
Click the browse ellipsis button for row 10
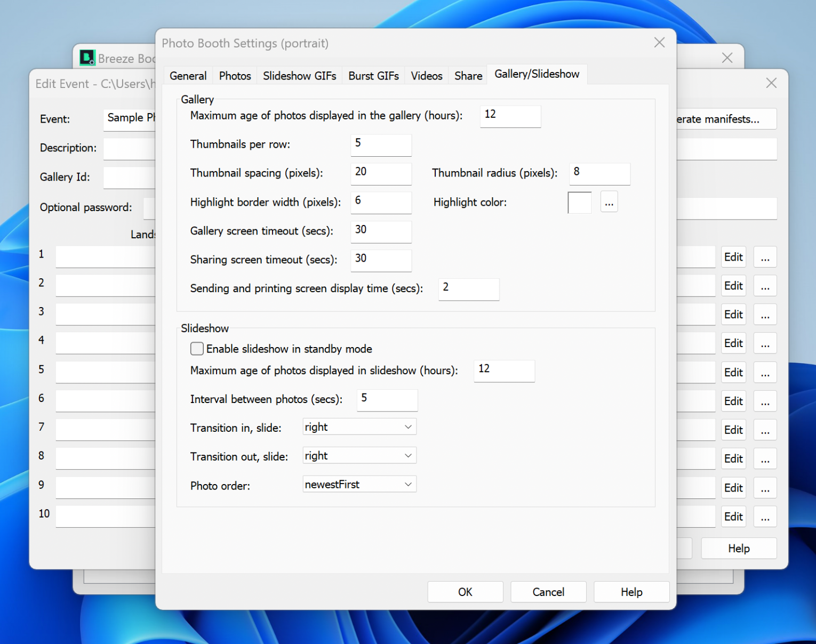(765, 517)
